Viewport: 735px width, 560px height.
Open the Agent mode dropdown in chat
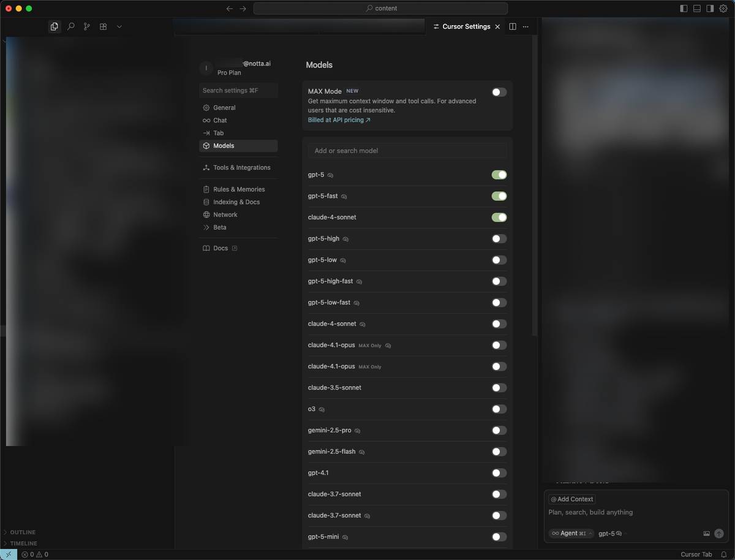coord(571,534)
